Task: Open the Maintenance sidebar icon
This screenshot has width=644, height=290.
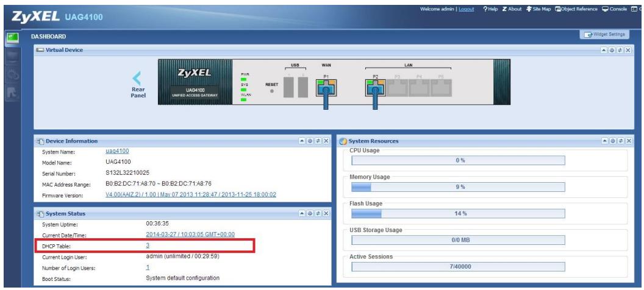Action: pyautogui.click(x=12, y=94)
